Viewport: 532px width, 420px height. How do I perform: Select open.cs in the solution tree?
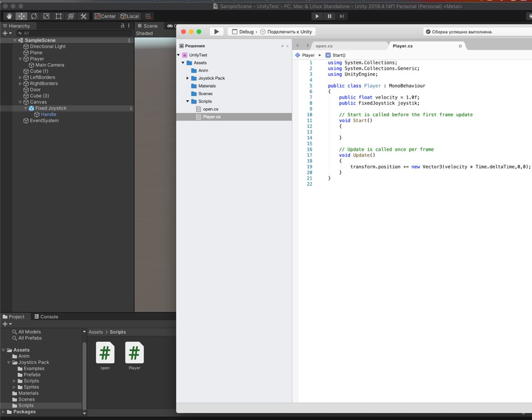click(x=207, y=109)
